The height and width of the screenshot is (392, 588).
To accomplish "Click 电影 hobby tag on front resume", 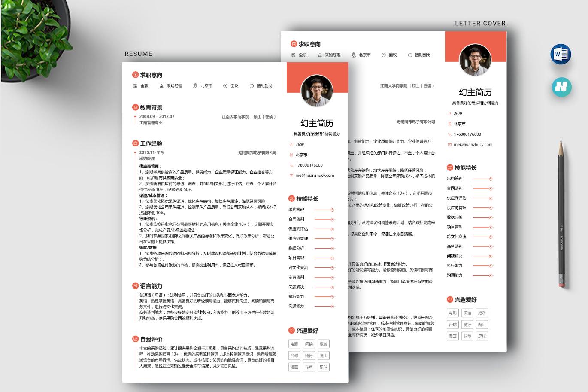I will 294,344.
